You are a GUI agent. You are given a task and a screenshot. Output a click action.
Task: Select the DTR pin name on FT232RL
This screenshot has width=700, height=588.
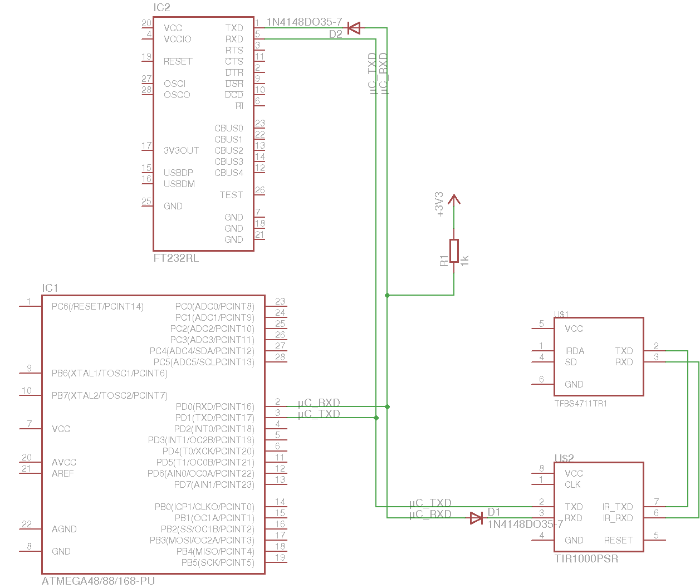tap(234, 72)
